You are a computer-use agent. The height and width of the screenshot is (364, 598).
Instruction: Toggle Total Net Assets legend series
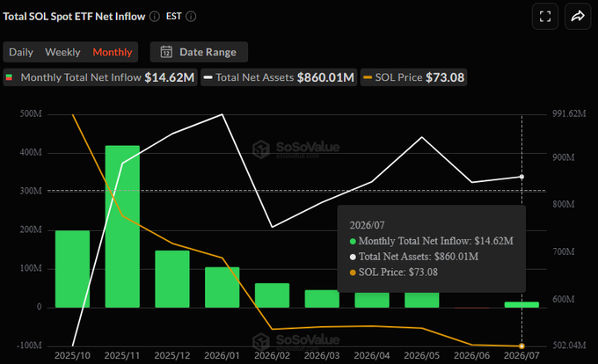click(279, 77)
